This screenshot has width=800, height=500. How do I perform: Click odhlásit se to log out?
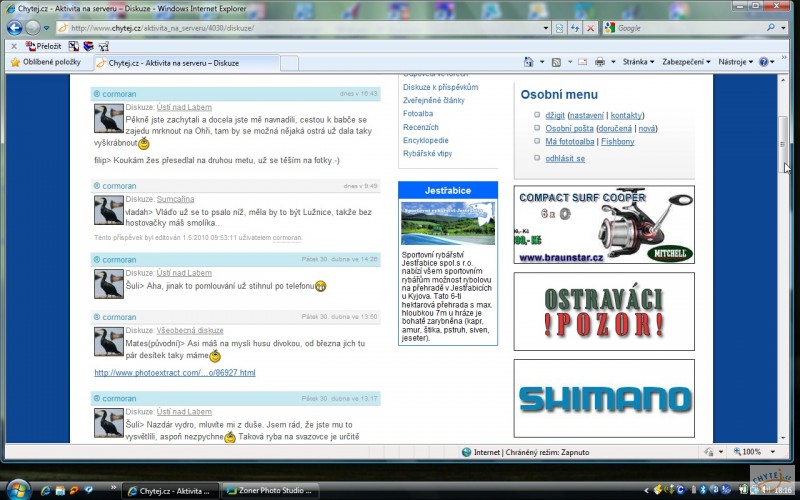pyautogui.click(x=565, y=159)
